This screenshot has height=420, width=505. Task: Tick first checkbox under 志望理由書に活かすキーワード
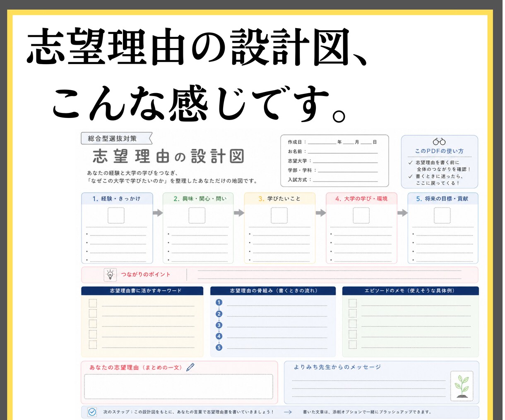click(x=93, y=303)
